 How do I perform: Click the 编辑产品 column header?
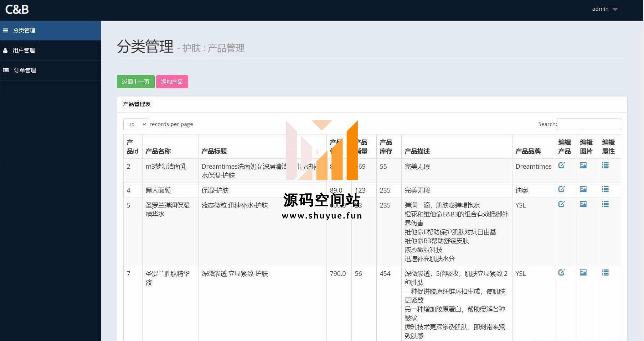566,147
